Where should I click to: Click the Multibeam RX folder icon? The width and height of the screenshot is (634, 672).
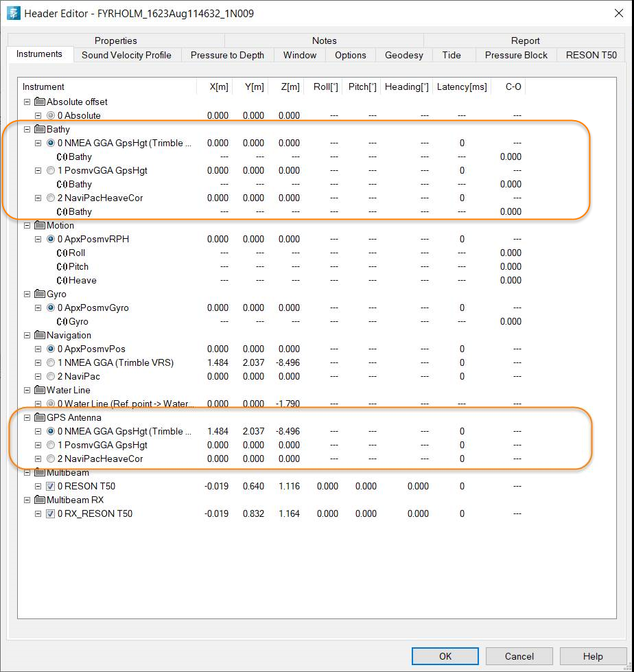tap(39, 499)
